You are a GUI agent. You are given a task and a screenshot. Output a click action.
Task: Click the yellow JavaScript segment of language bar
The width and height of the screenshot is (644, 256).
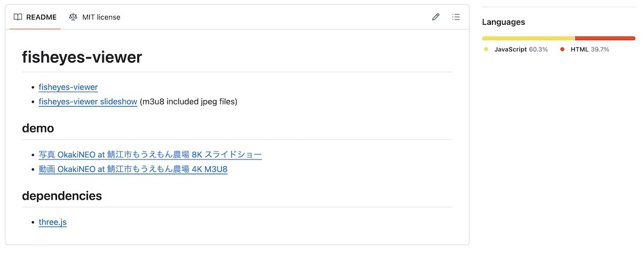pos(528,38)
